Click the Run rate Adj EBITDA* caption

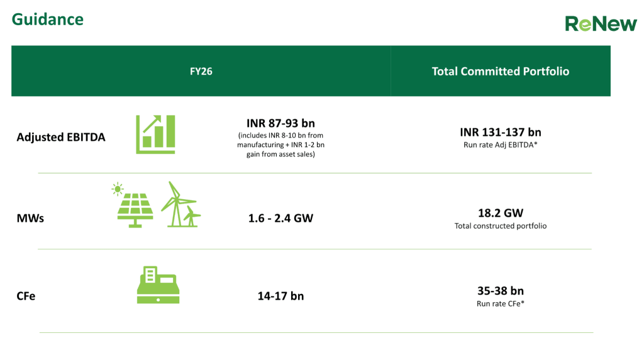pyautogui.click(x=500, y=144)
